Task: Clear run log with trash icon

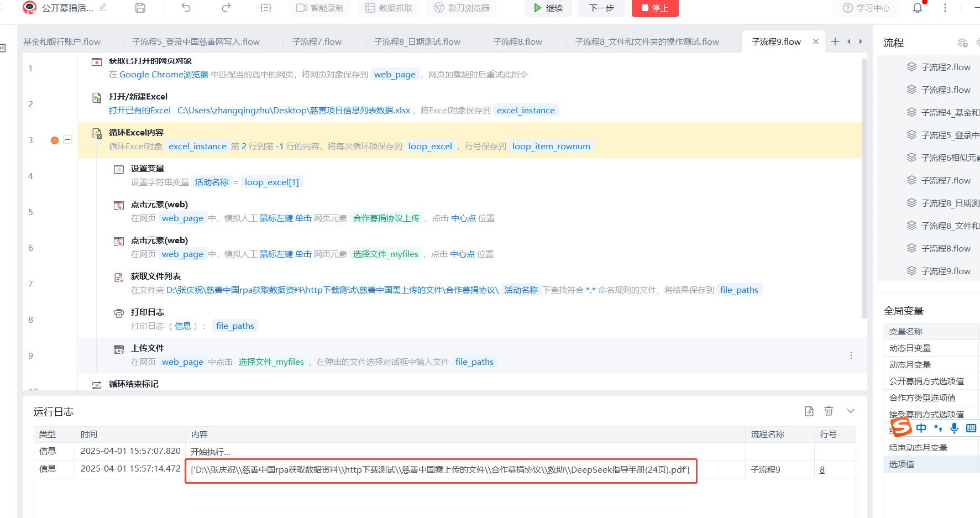Action: (x=829, y=411)
